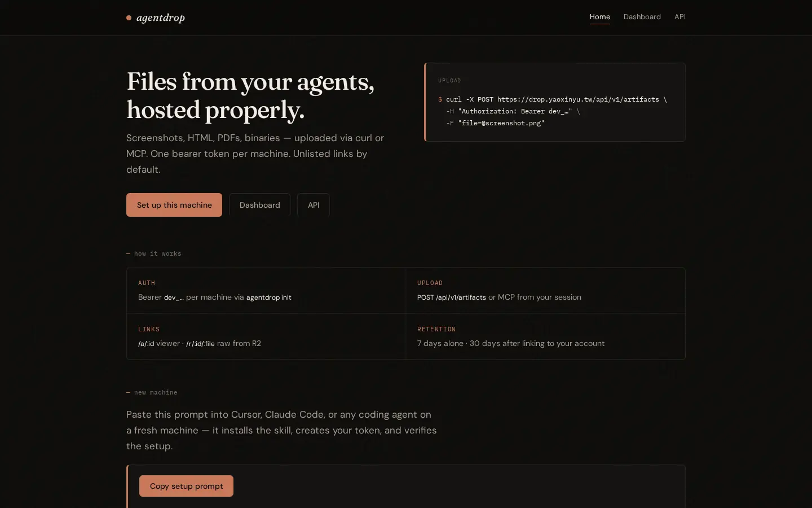Open the Dashboard button below the headline
The height and width of the screenshot is (508, 812).
click(x=259, y=205)
